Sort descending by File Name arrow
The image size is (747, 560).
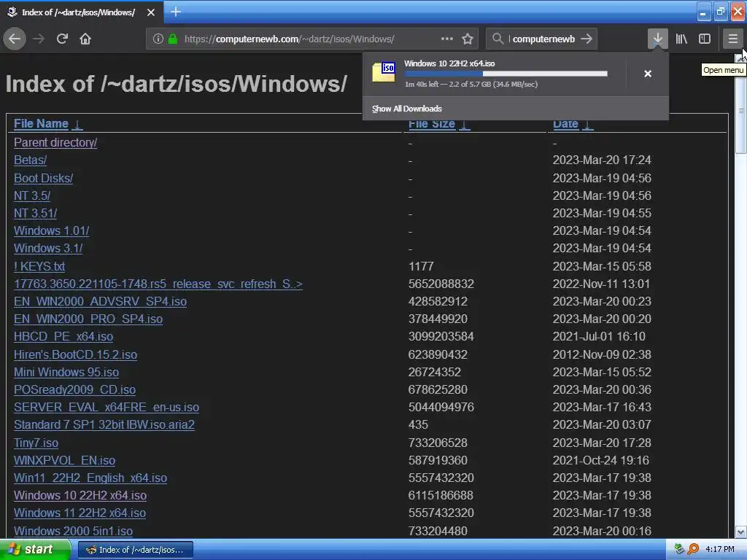click(77, 125)
